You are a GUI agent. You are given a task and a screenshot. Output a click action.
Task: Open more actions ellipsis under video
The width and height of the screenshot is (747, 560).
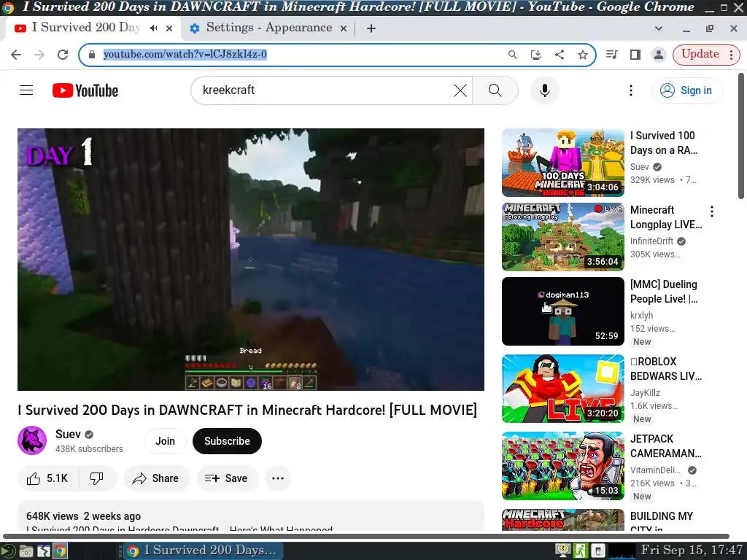point(278,478)
